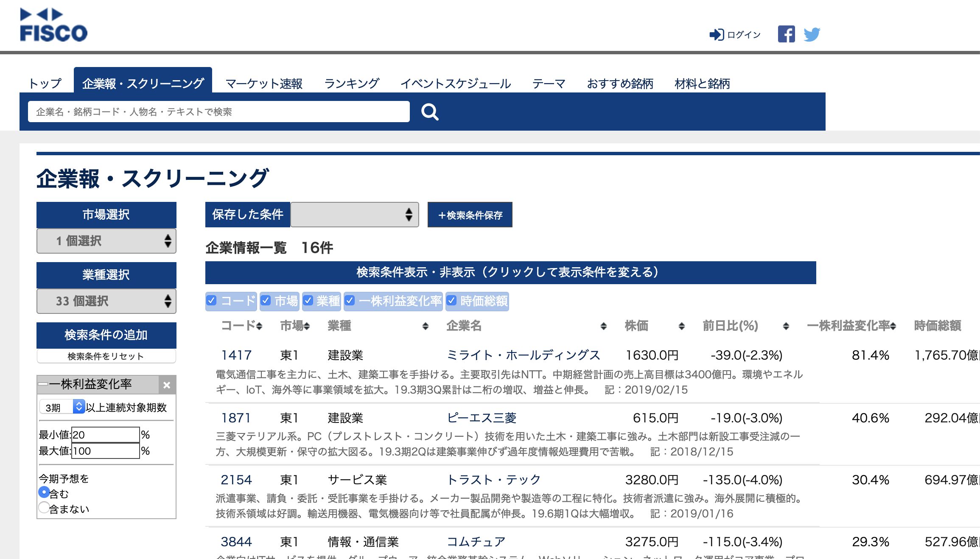Click the ログイン link
This screenshot has height=559, width=980.
744,35
